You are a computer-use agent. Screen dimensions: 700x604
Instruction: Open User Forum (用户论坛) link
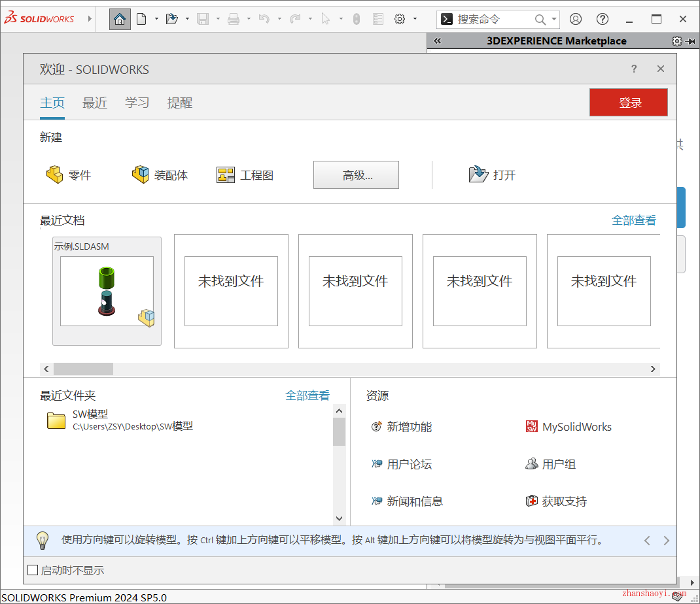point(401,464)
